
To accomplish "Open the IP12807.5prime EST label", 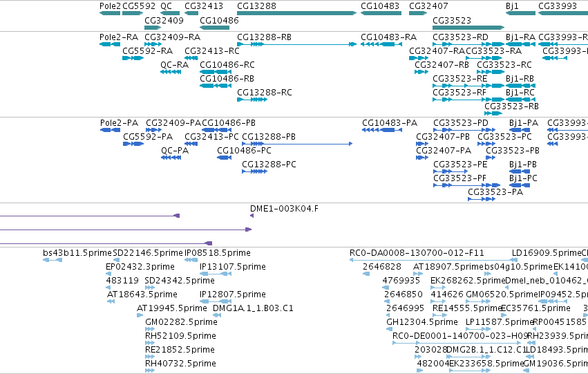I will pos(233,295).
